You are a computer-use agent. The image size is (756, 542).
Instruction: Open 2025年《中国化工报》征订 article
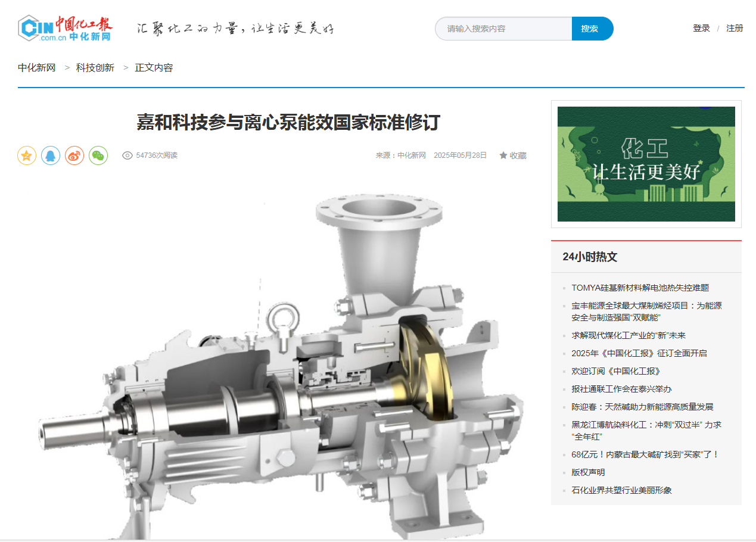(639, 353)
